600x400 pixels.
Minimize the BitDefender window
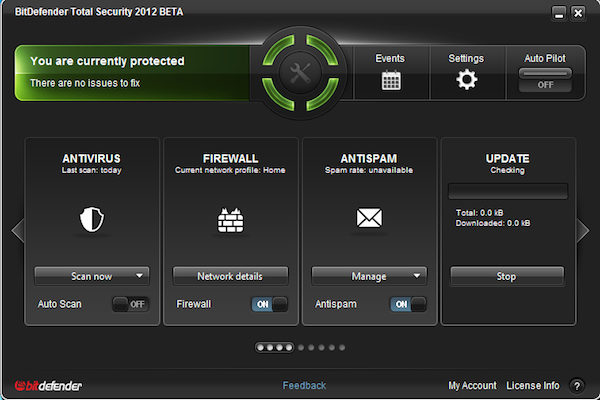point(559,13)
